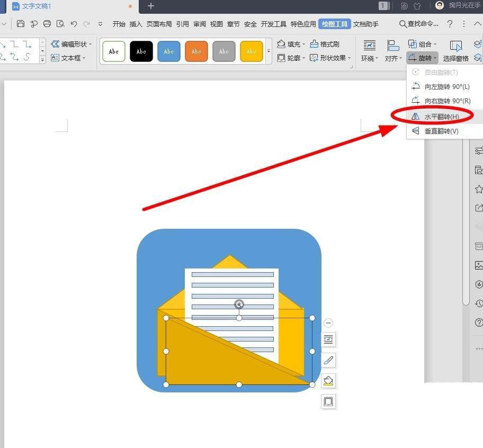The height and width of the screenshot is (448, 483).
Task: Click the floating brush style icon beside shape
Action: [x=328, y=360]
